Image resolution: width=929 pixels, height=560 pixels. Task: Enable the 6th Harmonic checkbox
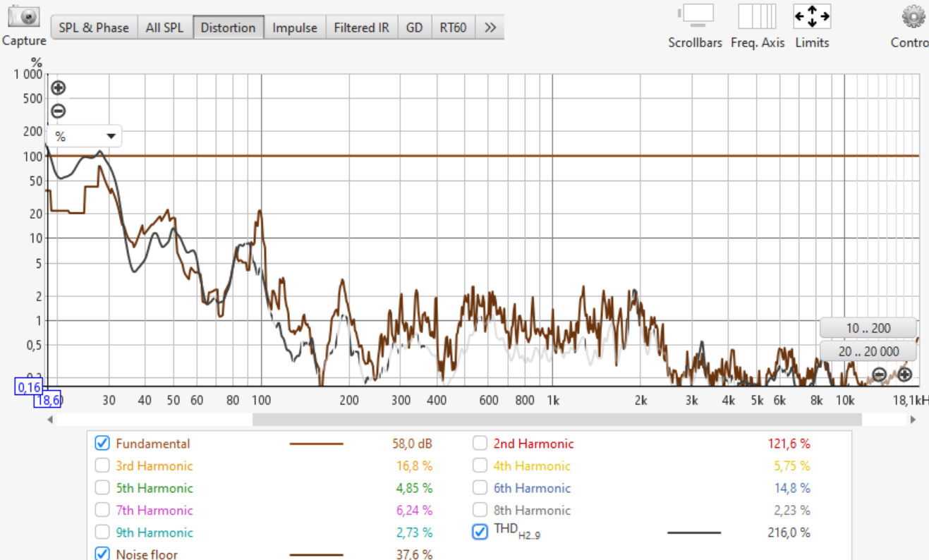tap(480, 488)
